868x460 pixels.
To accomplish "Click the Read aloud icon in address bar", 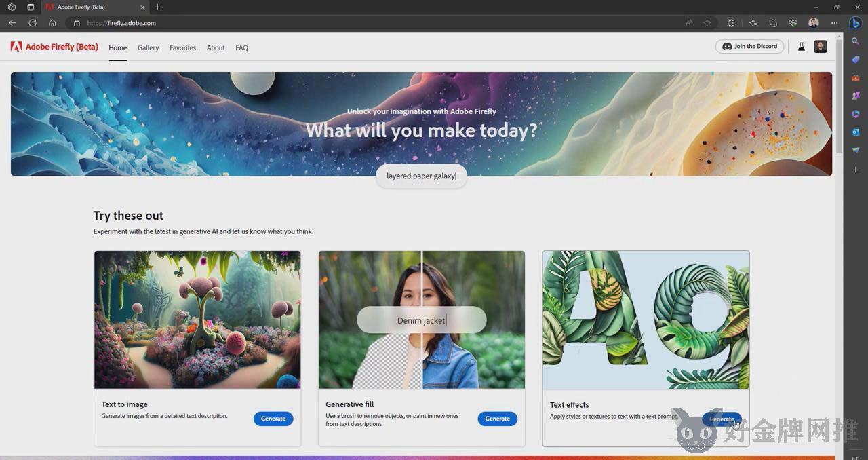I will click(x=689, y=23).
